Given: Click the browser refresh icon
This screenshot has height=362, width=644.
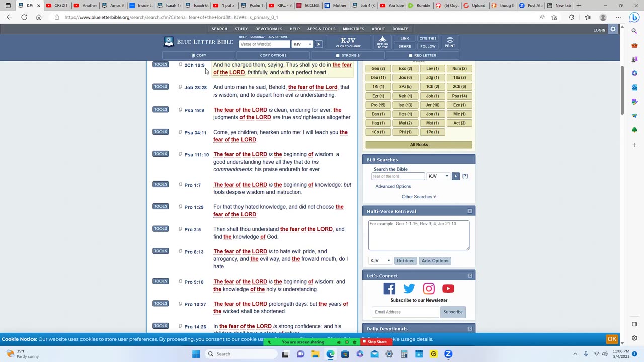Looking at the screenshot, I should coord(24,17).
